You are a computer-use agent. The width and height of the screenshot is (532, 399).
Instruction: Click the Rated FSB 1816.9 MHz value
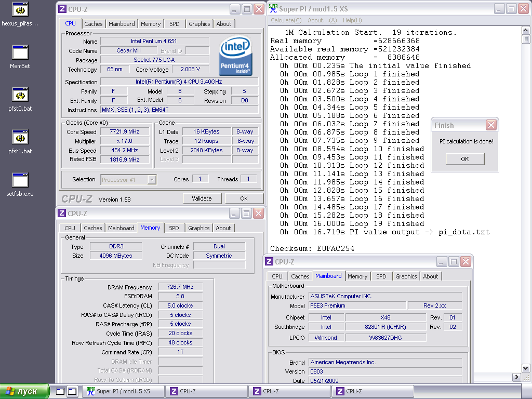pos(125,159)
